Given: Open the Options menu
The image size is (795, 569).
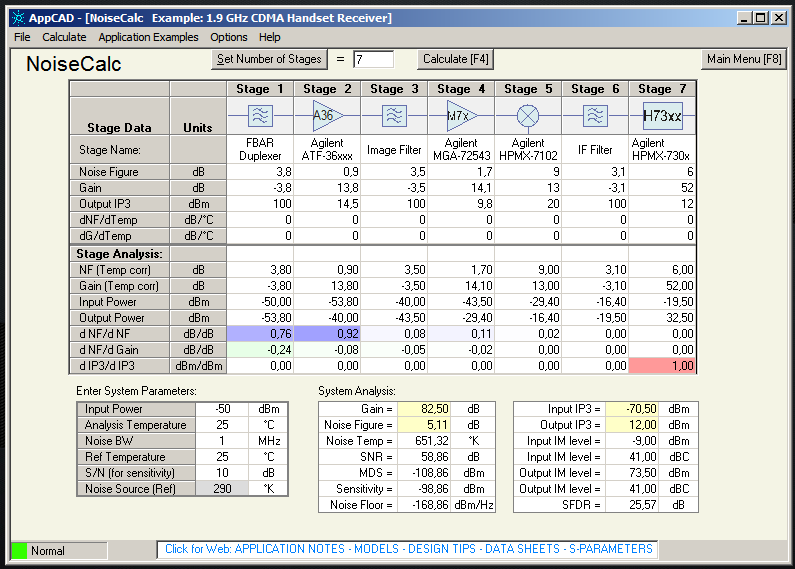Looking at the screenshot, I should tap(229, 37).
